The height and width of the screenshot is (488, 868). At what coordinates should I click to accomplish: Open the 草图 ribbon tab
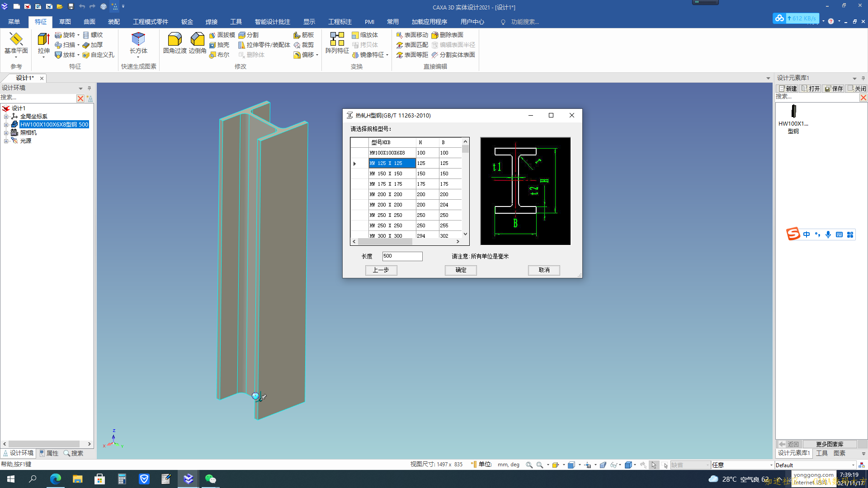pyautogui.click(x=65, y=22)
